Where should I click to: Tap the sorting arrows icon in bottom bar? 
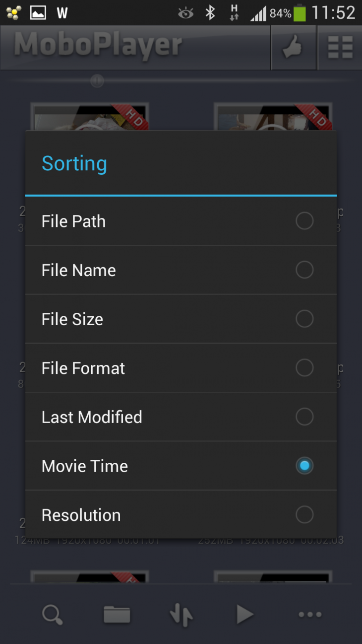click(x=181, y=615)
